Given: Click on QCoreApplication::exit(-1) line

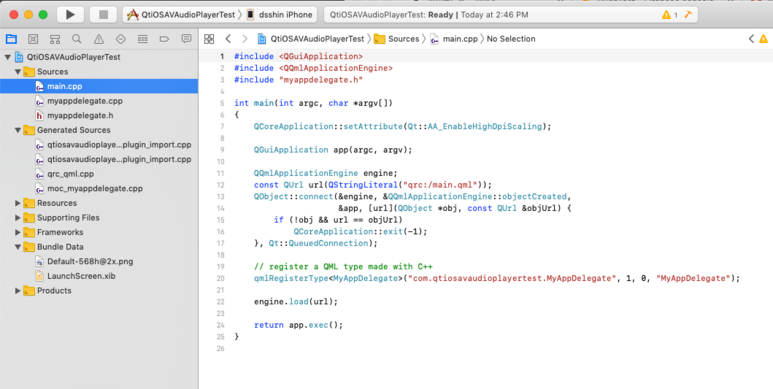Looking at the screenshot, I should tap(360, 232).
